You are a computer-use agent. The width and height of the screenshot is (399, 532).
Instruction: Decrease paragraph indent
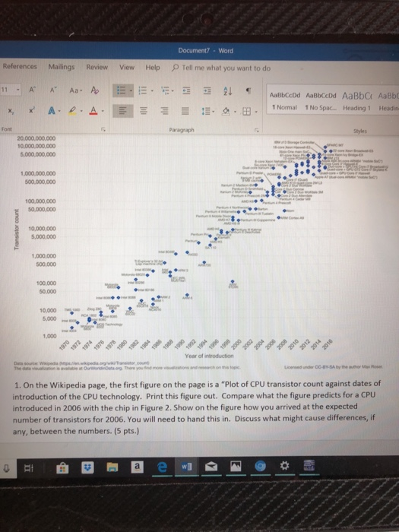pyautogui.click(x=187, y=91)
